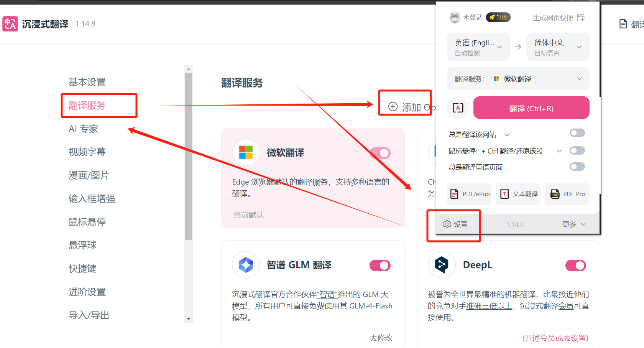Select 鼠标悬停 in sidebar
Viewport: 644px width, 348px height.
[87, 222]
